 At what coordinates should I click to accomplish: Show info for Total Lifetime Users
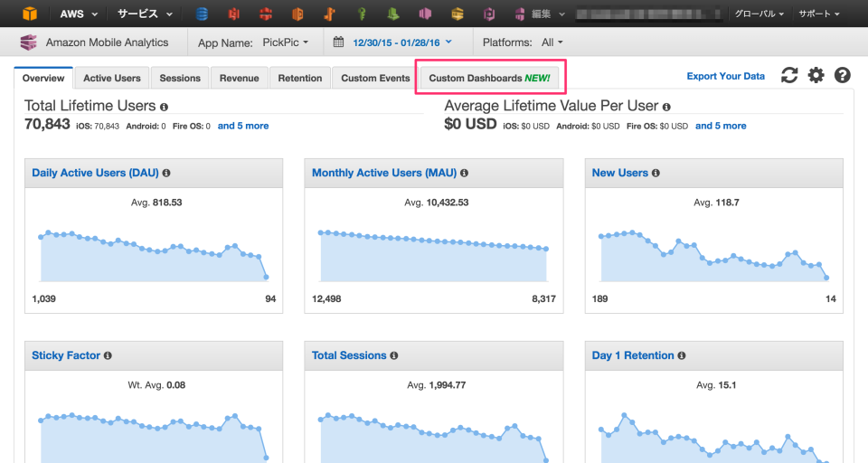(x=164, y=107)
